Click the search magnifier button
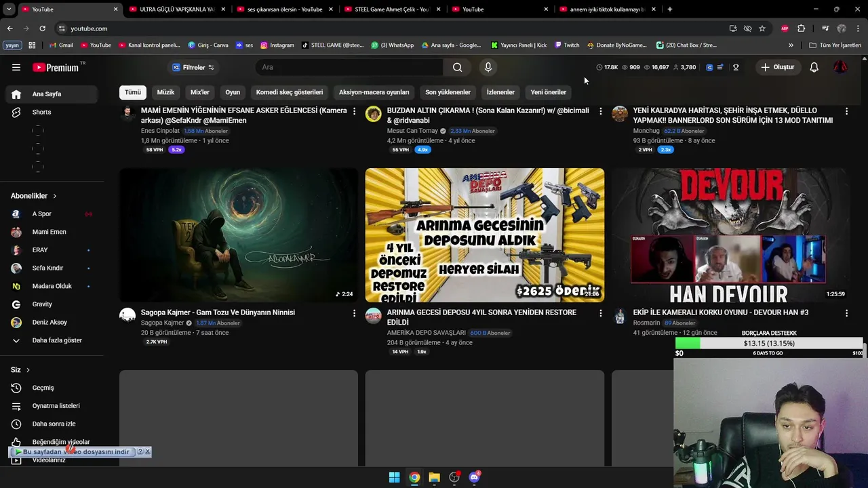 (x=458, y=67)
